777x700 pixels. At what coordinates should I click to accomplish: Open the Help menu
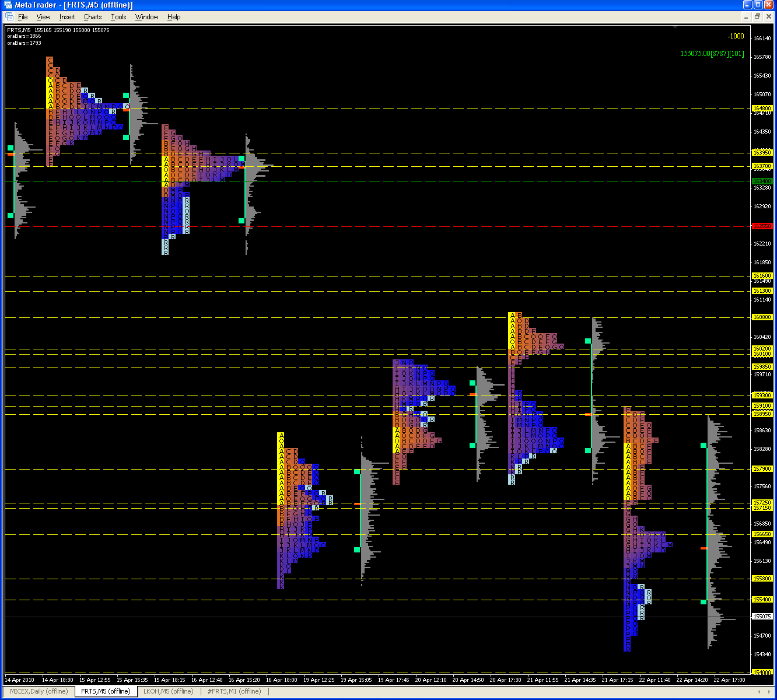pos(174,17)
